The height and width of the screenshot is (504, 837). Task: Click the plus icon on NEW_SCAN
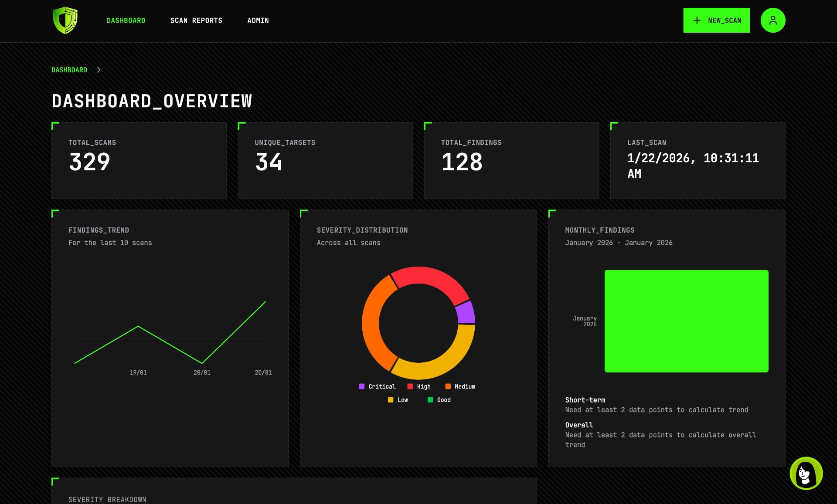(x=696, y=20)
